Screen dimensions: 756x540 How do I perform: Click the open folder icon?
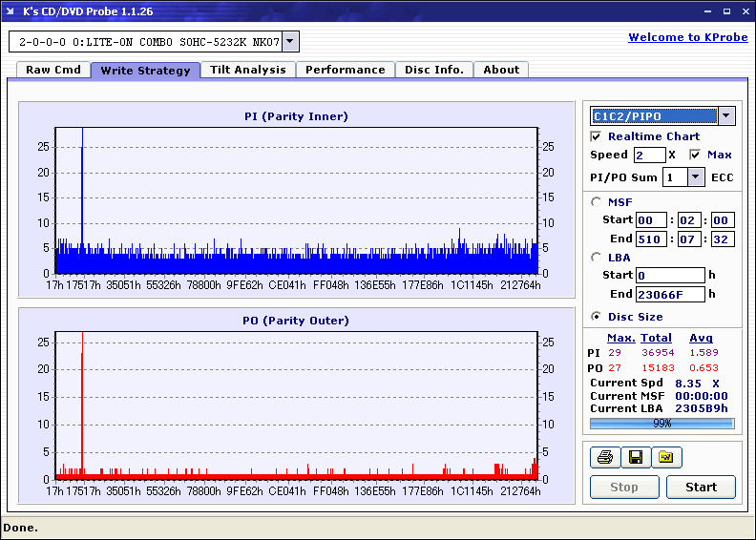tap(666, 457)
